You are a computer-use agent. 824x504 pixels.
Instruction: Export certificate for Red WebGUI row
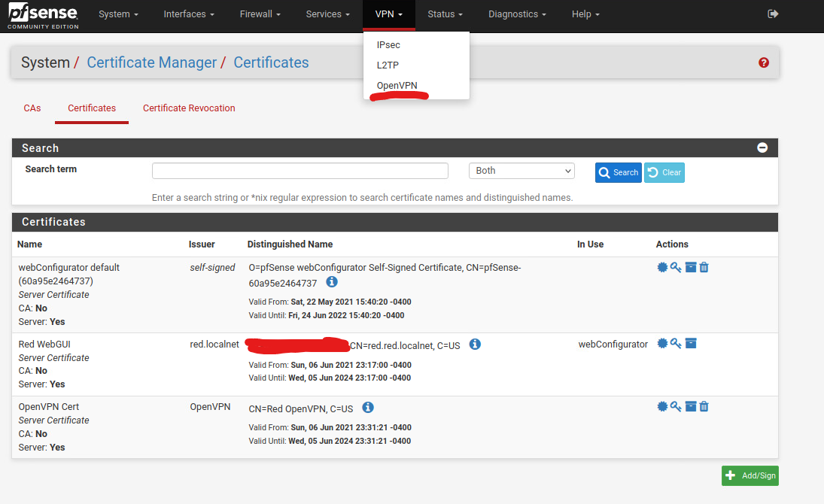point(662,343)
